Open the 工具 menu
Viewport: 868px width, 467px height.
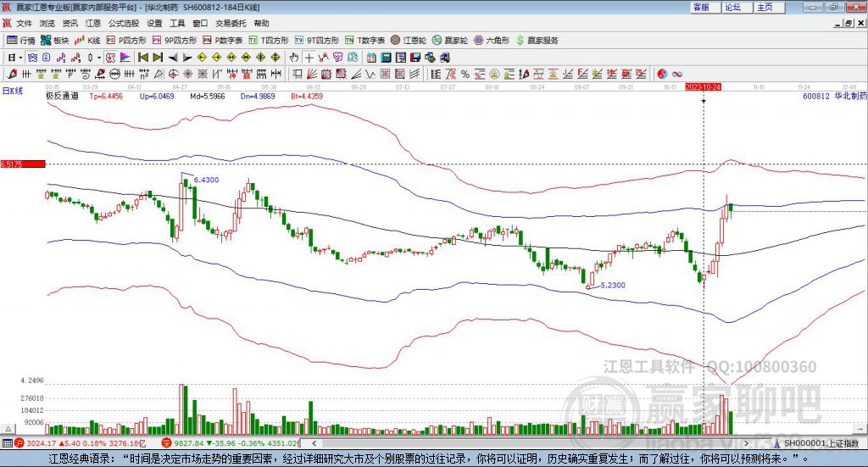[x=177, y=23]
